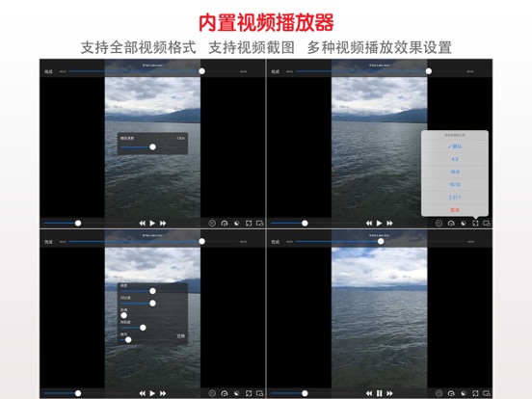Tap picture-in-picture icon in image-adjustment player
Viewport: 532px width, 399px height.
pyautogui.click(x=259, y=393)
